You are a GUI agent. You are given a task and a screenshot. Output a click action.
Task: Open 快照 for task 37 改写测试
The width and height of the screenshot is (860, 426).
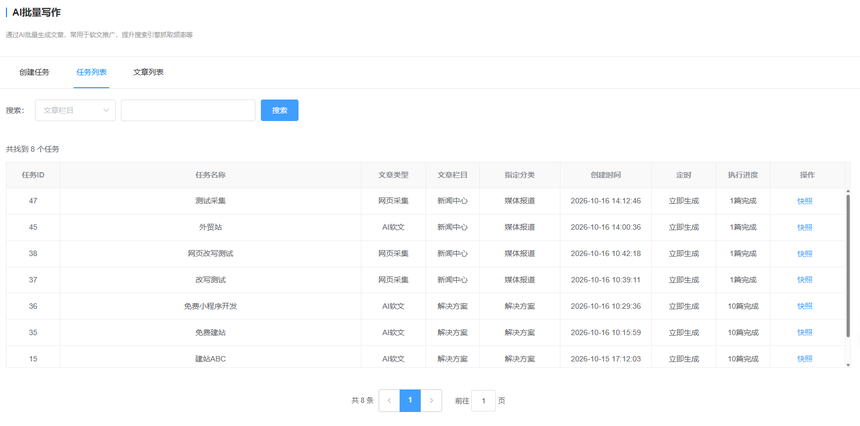pos(805,280)
